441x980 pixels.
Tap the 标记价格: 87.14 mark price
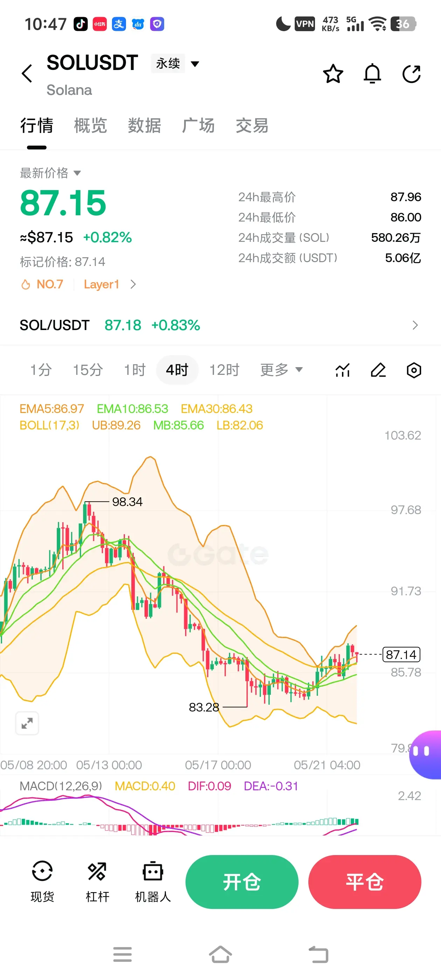tap(62, 262)
